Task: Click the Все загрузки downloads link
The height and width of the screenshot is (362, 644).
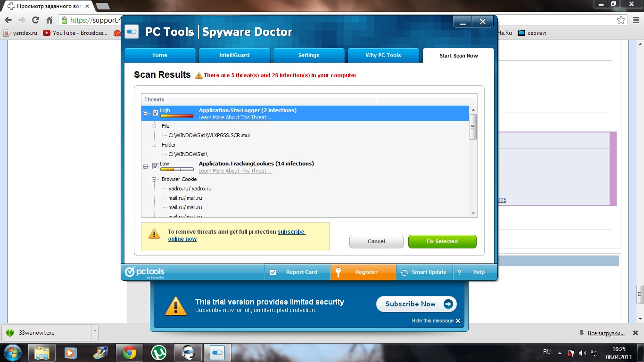Action: click(x=606, y=333)
